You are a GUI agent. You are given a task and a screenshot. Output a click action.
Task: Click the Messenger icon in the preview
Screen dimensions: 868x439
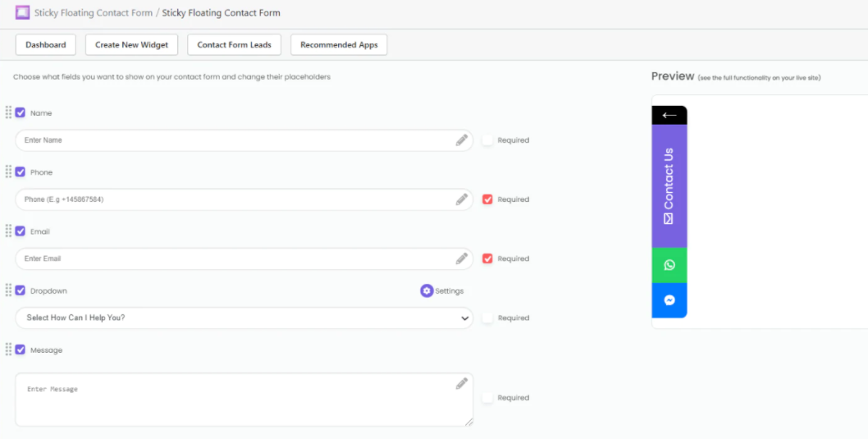669,300
